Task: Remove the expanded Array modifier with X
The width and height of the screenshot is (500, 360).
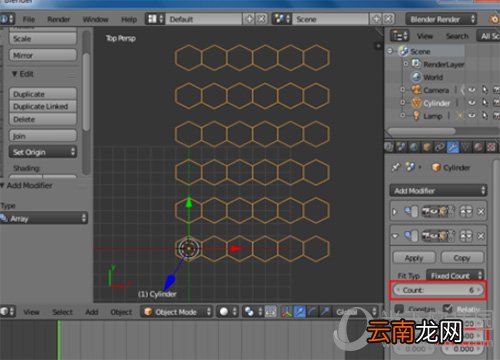Action: coord(481,236)
